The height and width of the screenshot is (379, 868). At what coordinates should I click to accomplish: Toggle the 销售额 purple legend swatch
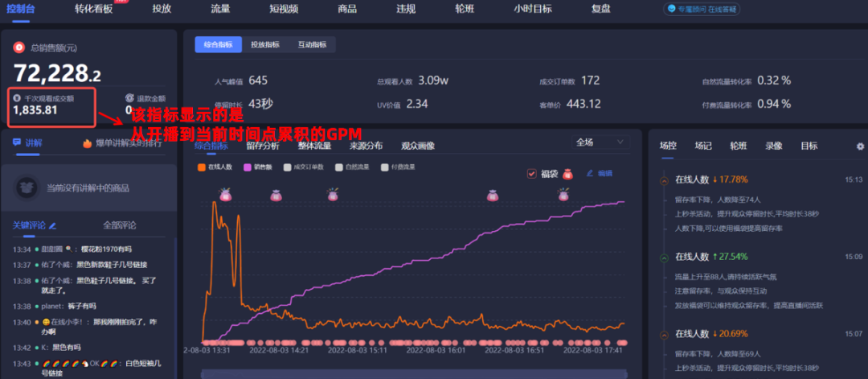248,167
